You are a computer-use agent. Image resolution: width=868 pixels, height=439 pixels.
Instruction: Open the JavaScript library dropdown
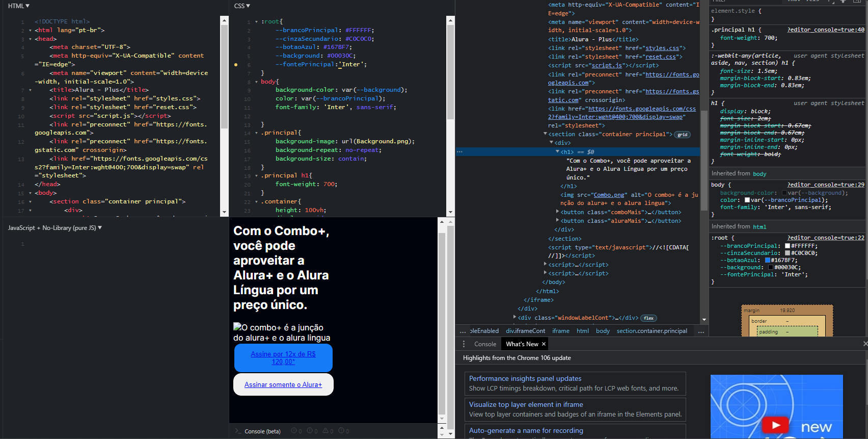tap(55, 228)
